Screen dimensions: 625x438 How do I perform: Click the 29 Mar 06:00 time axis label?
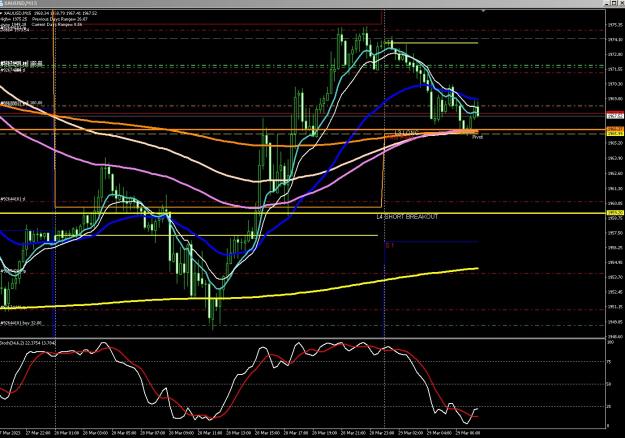470,432
